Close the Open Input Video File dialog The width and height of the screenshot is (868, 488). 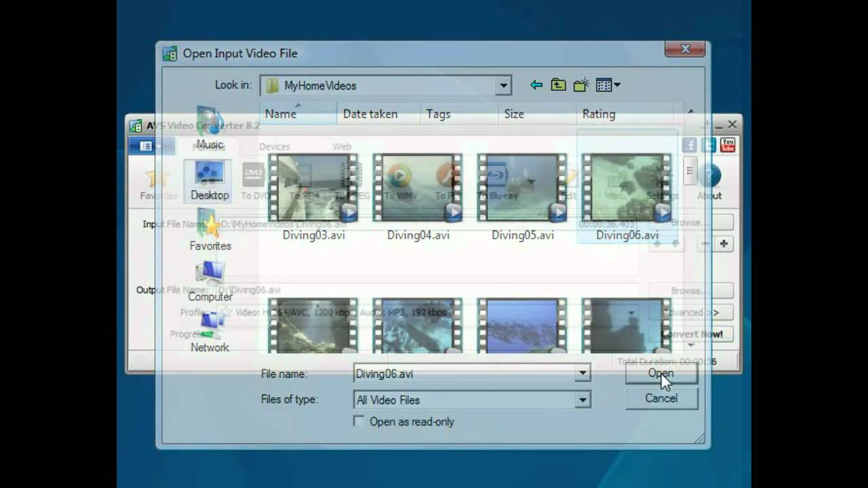point(686,49)
